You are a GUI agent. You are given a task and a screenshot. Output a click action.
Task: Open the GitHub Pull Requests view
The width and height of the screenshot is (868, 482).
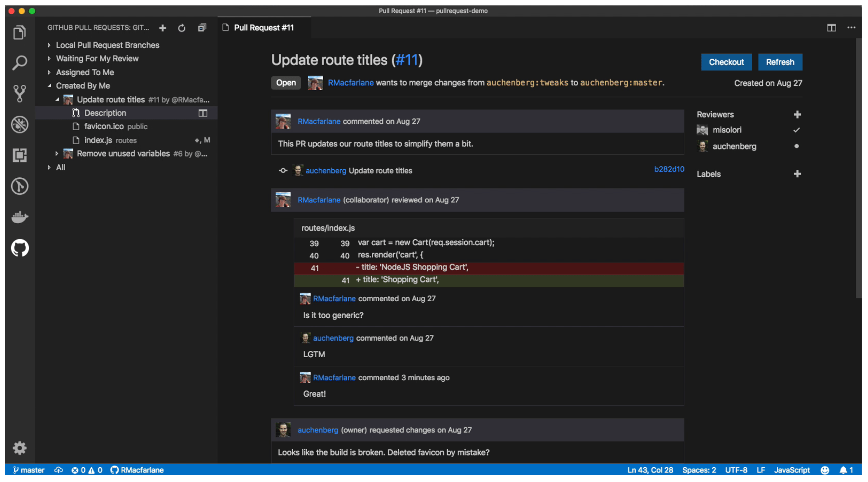[20, 248]
